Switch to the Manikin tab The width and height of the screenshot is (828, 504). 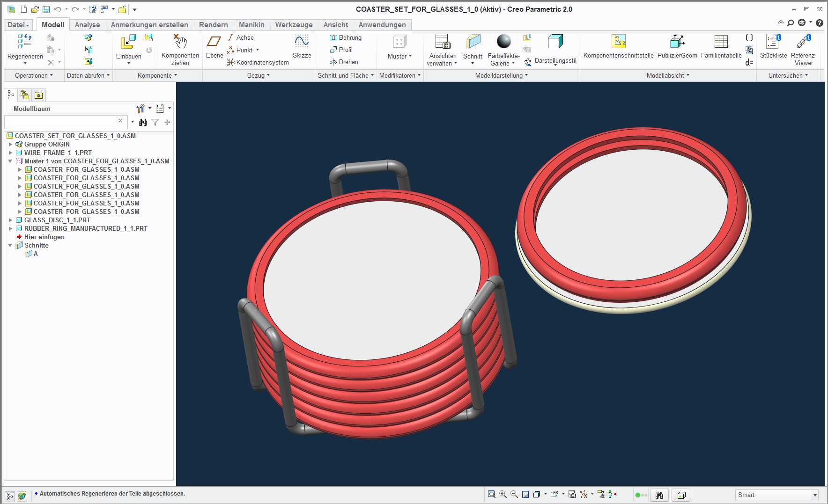251,25
